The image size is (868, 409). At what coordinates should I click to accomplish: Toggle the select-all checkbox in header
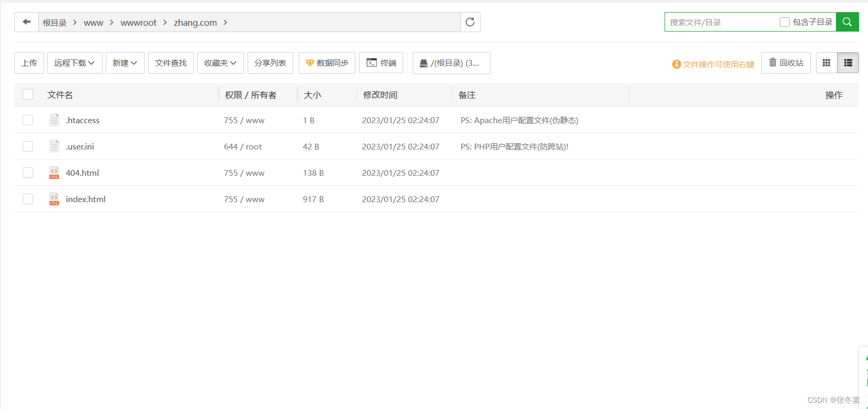pos(28,94)
